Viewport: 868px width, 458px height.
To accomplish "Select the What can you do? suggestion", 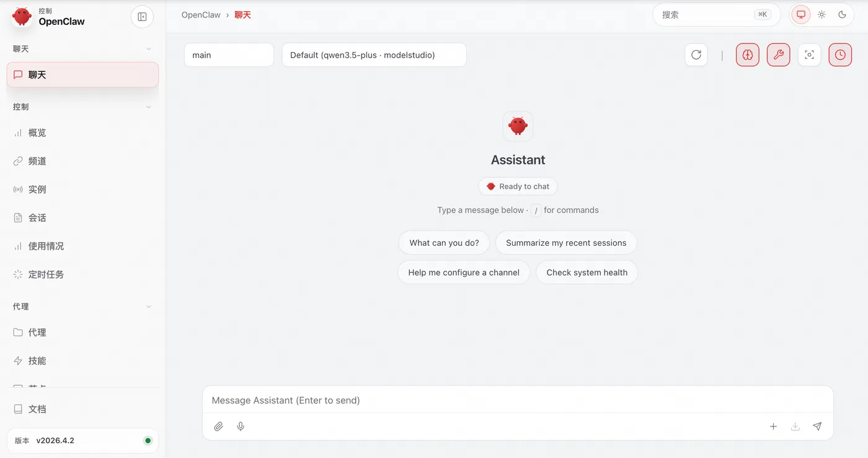I will (x=444, y=243).
